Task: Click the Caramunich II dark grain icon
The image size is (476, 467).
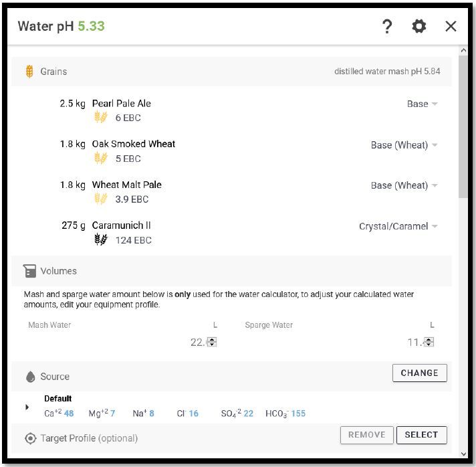Action: (101, 240)
